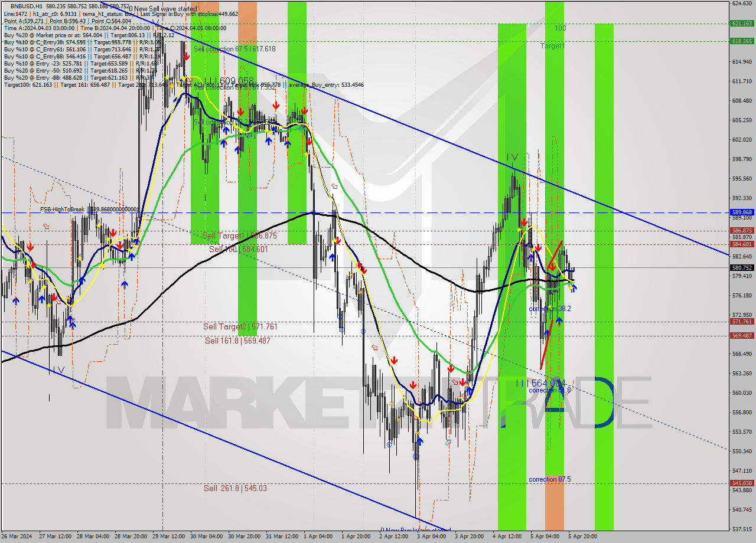The height and width of the screenshot is (543, 756).
Task: Click the red 584.601 price tag
Action: (x=742, y=244)
